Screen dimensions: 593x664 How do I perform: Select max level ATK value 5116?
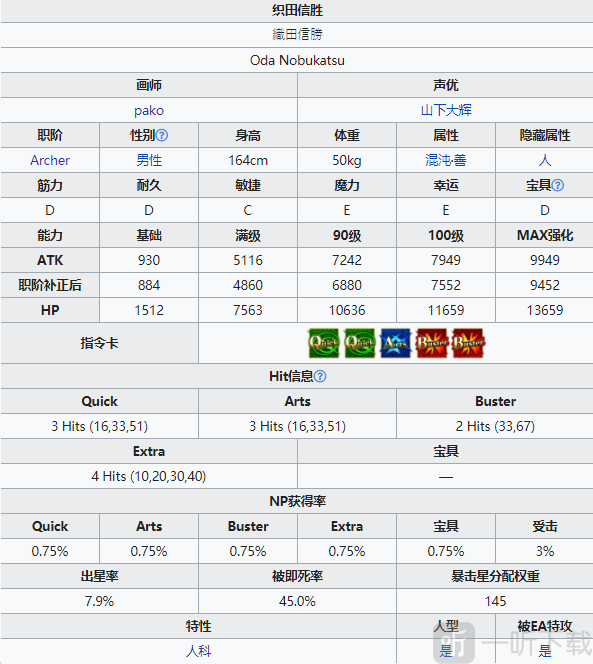click(x=248, y=260)
